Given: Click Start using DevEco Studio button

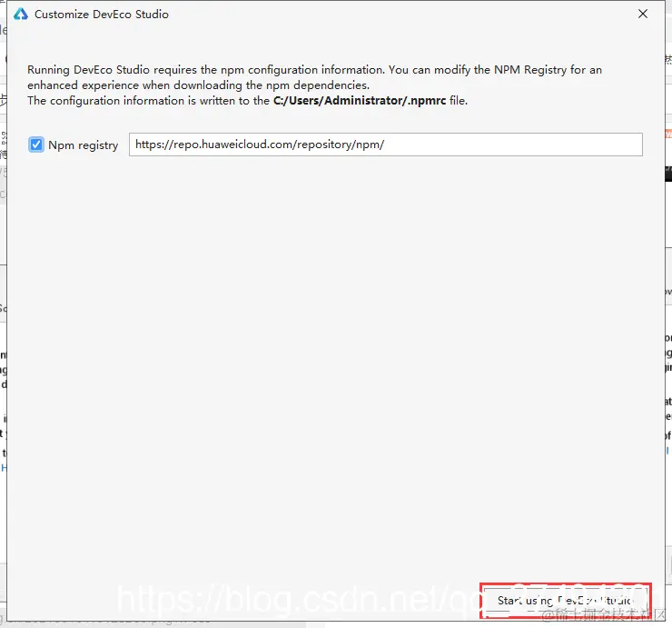Looking at the screenshot, I should coord(565,600).
